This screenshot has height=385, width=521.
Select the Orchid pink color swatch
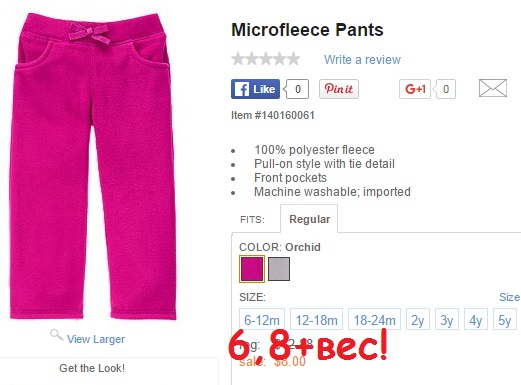[252, 269]
